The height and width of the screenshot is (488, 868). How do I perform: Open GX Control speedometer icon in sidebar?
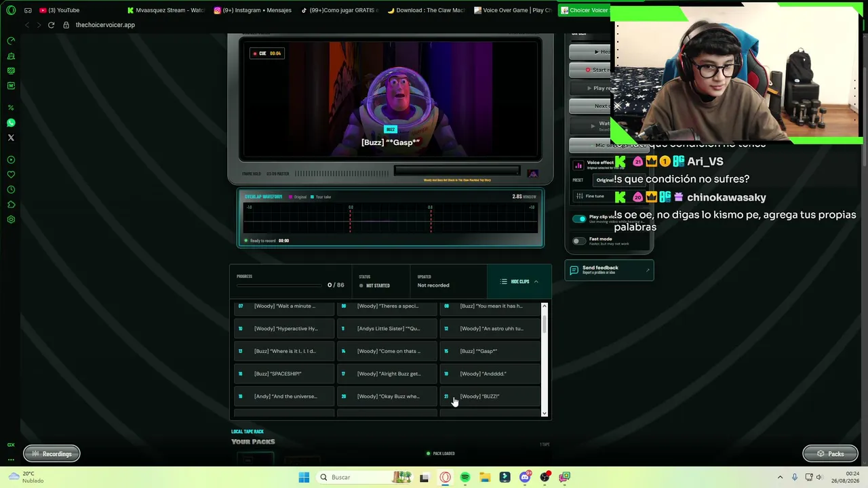pyautogui.click(x=11, y=41)
